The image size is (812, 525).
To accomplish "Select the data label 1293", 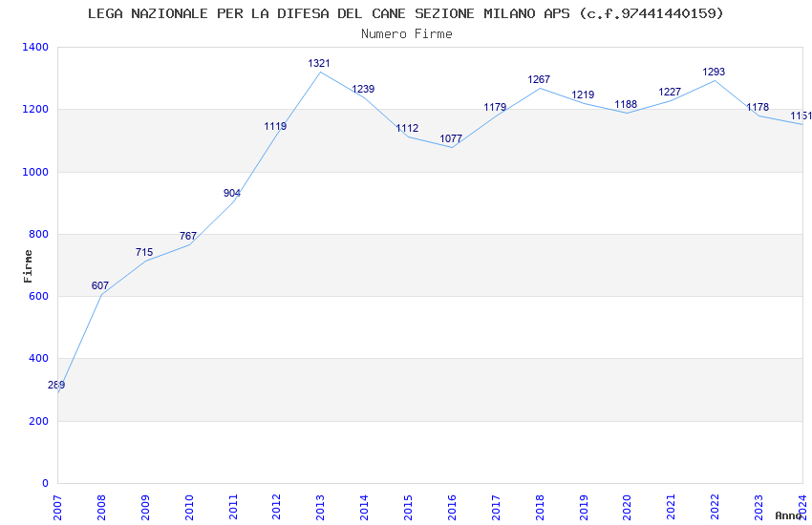I will tap(714, 72).
